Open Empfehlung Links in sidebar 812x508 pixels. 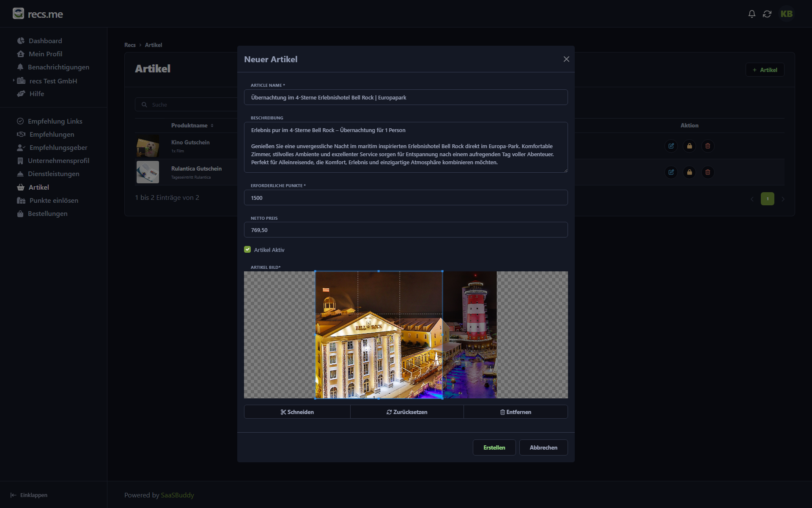[55, 121]
